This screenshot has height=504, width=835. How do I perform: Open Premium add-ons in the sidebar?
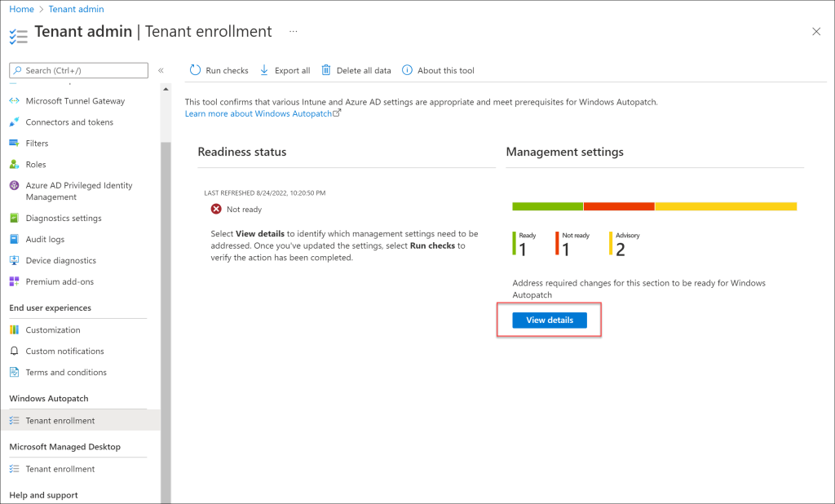coord(60,281)
